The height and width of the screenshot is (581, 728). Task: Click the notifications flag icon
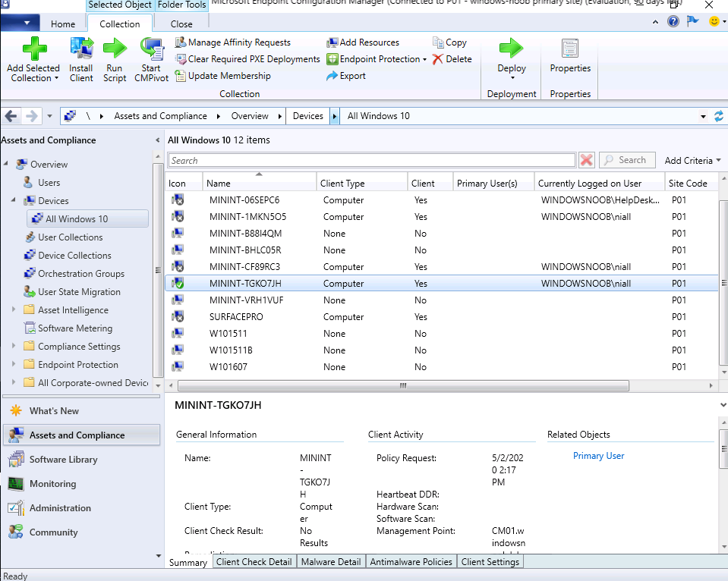point(693,21)
